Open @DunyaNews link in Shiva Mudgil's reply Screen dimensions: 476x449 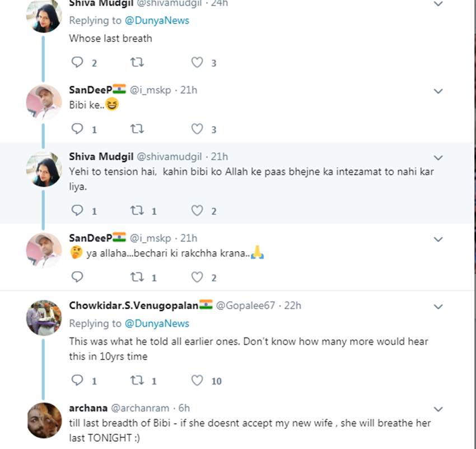coord(157,21)
